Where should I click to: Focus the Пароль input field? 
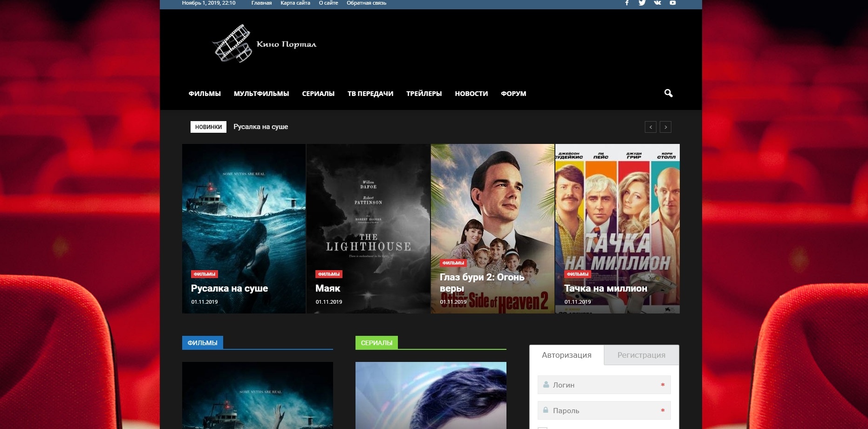click(x=604, y=410)
